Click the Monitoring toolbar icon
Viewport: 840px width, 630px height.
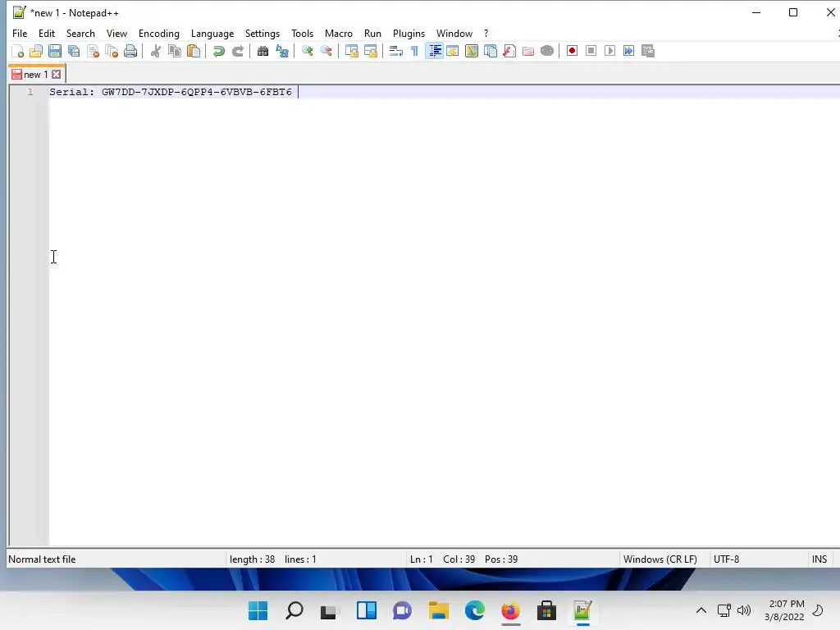547,51
